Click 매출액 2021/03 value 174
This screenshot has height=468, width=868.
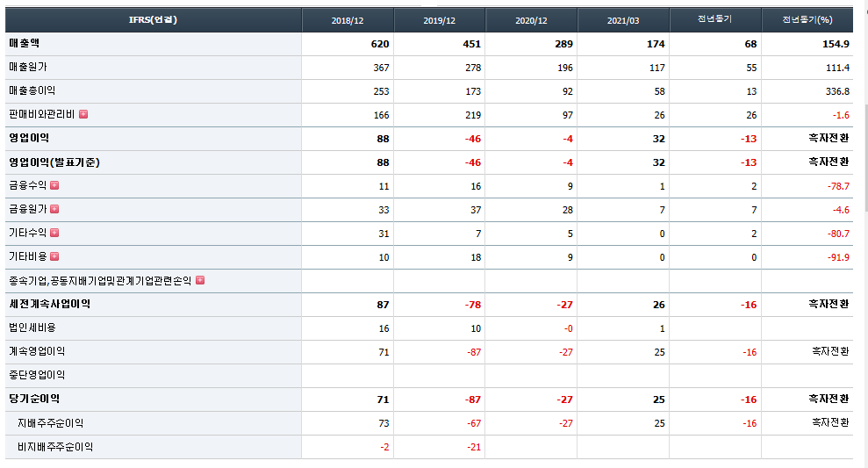coord(656,44)
